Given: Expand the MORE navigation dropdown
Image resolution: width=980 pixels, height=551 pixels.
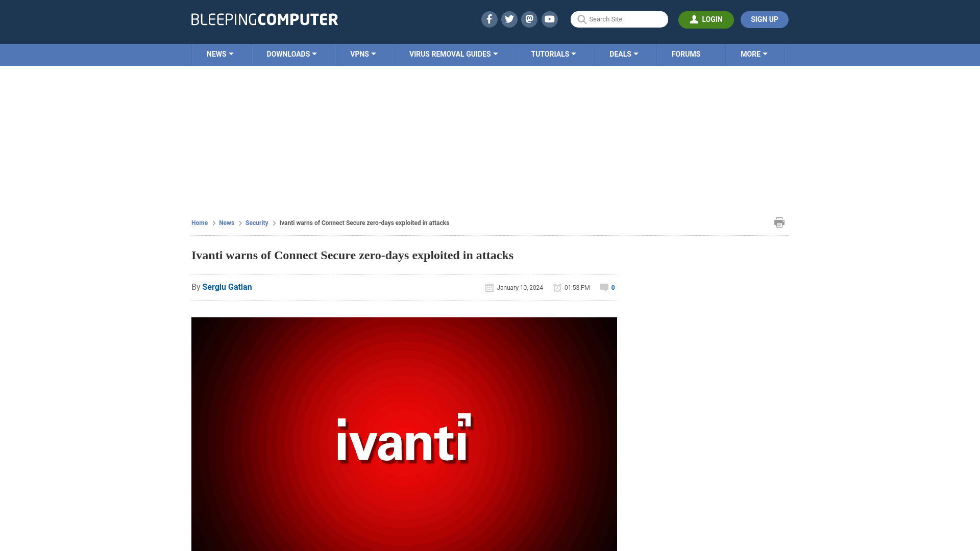Looking at the screenshot, I should coord(754,54).
